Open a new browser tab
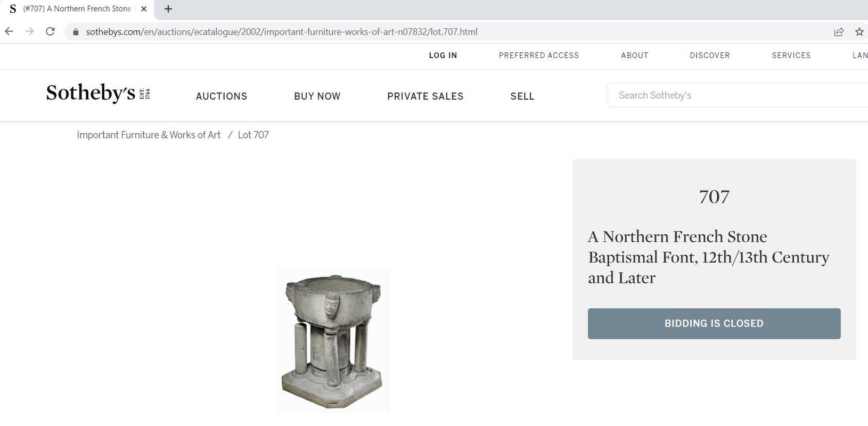Screen dimensions: 868x426 point(168,9)
